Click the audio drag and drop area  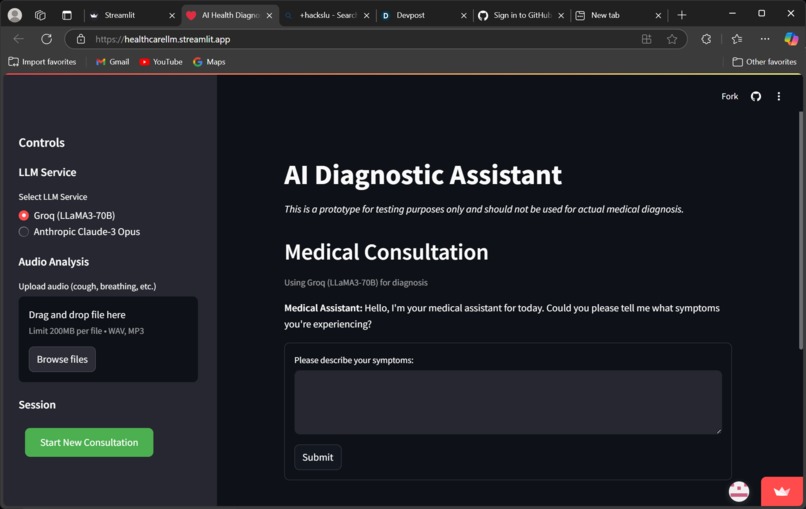click(x=108, y=339)
